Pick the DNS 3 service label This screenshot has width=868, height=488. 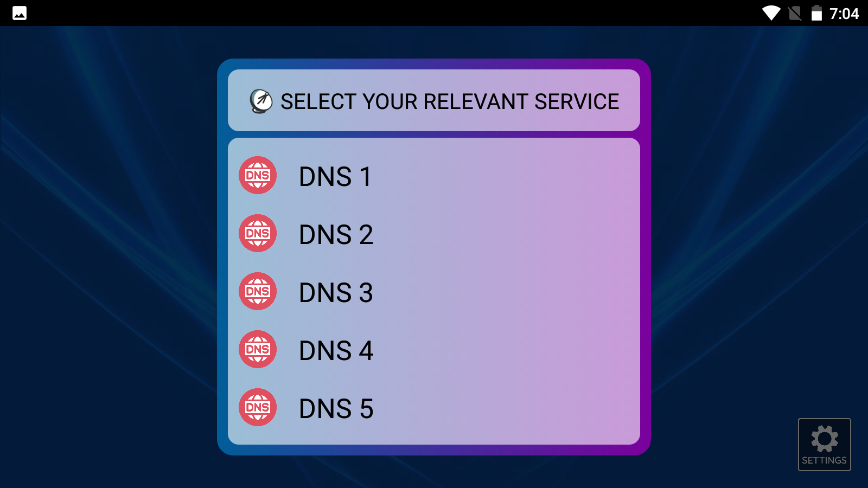point(336,293)
